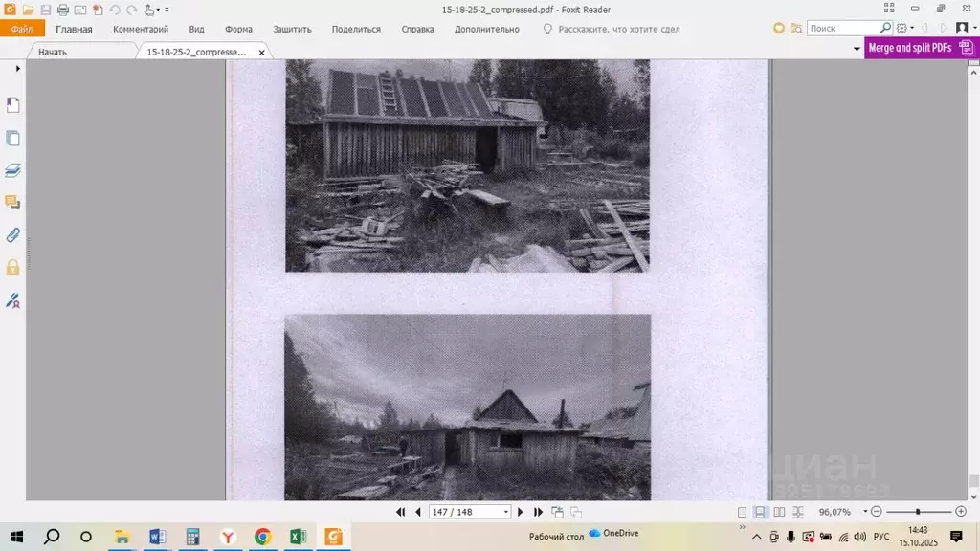Open the Comments panel in sidebar
Screen dimensions: 980x551
pos(13,202)
